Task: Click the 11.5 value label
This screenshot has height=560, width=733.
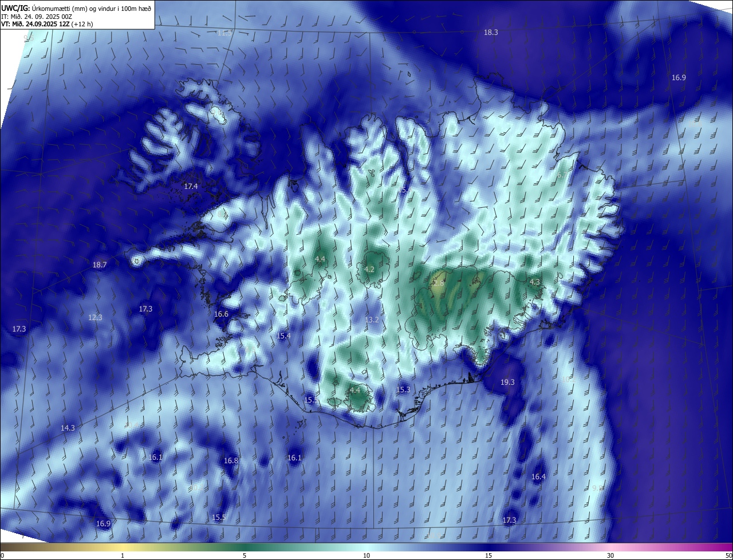Action: point(224,33)
